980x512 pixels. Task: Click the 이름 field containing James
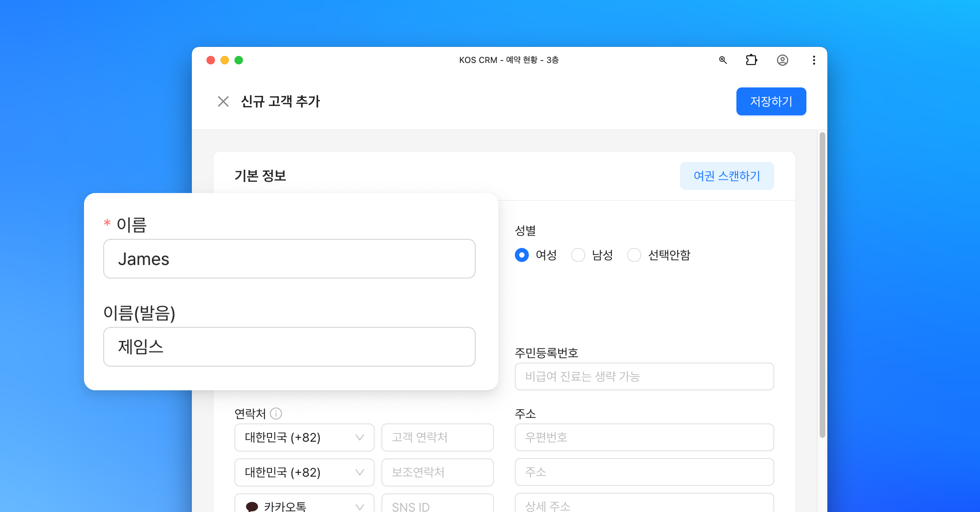point(289,259)
